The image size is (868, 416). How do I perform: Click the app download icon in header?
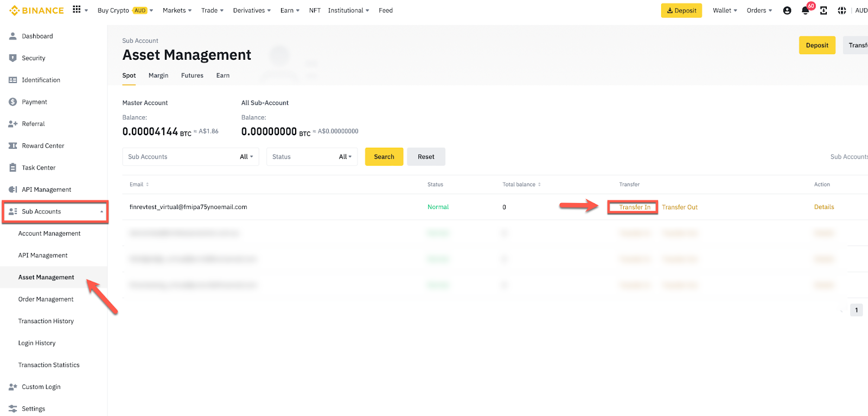(824, 10)
